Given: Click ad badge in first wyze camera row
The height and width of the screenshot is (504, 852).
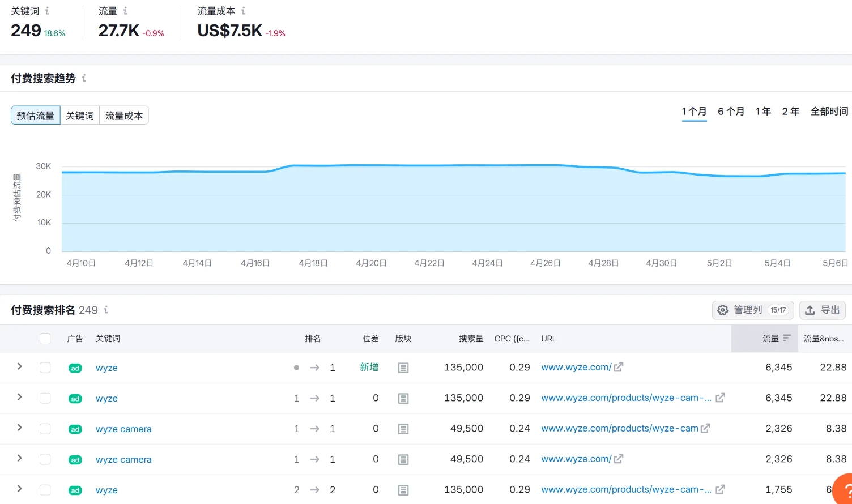Looking at the screenshot, I should click(75, 429).
